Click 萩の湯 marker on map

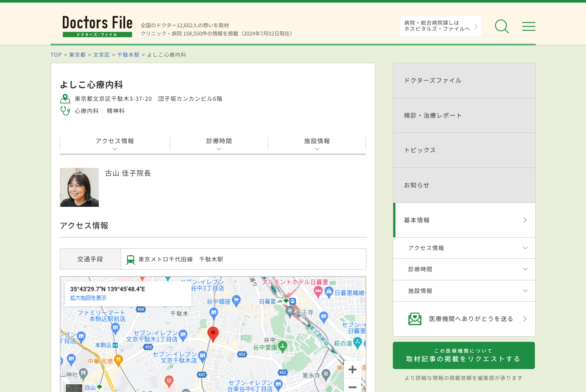coord(357,343)
